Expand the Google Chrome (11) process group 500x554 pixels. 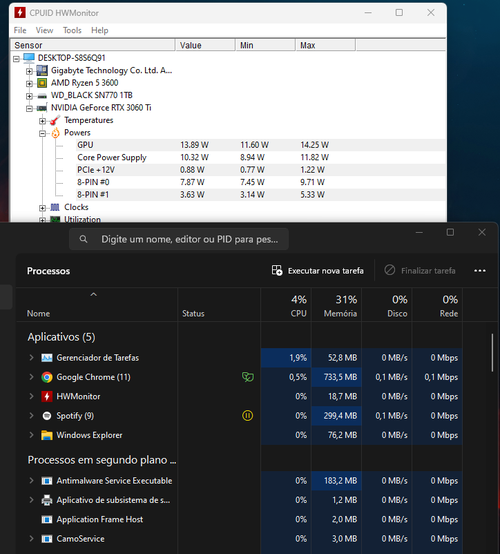[x=31, y=377]
